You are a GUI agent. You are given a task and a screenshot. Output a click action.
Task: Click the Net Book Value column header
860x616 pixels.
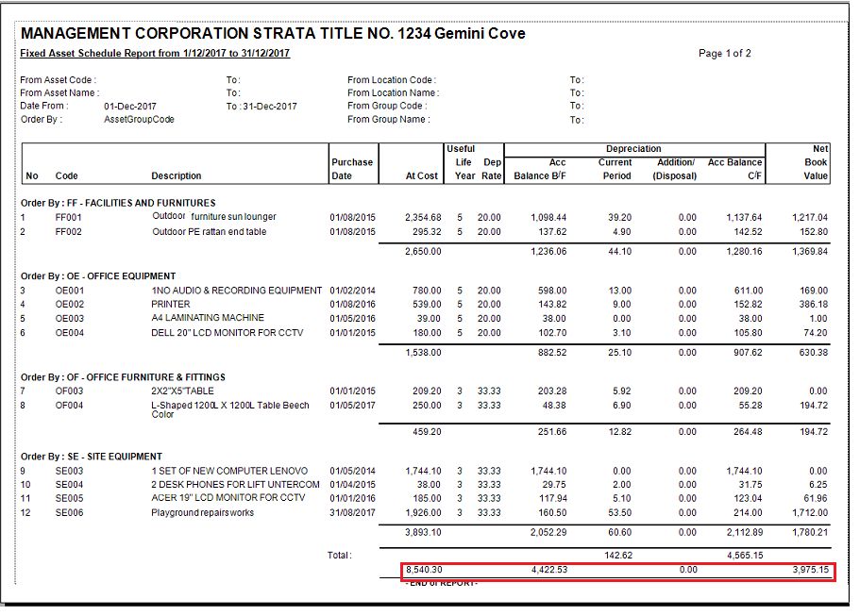[x=815, y=162]
